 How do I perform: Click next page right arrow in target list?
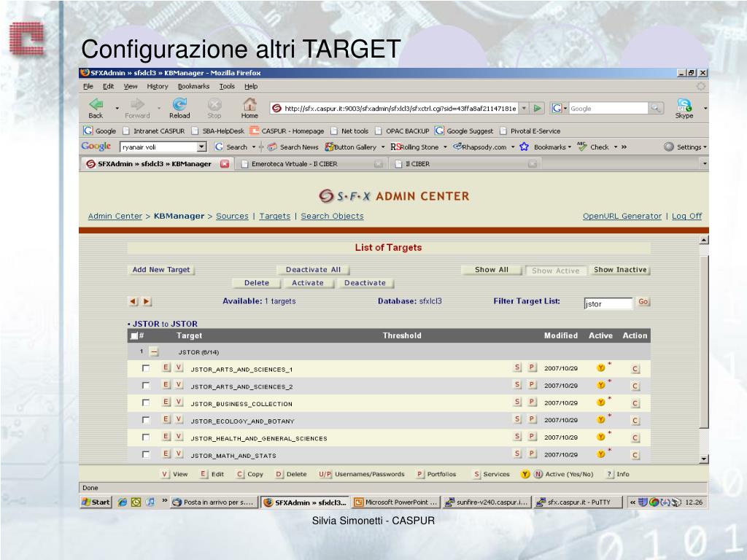(147, 301)
